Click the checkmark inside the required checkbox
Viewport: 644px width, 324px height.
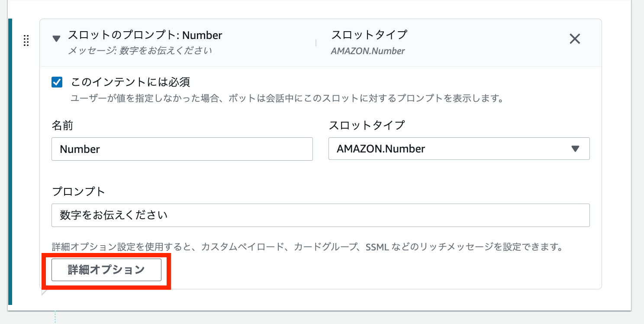pos(56,82)
